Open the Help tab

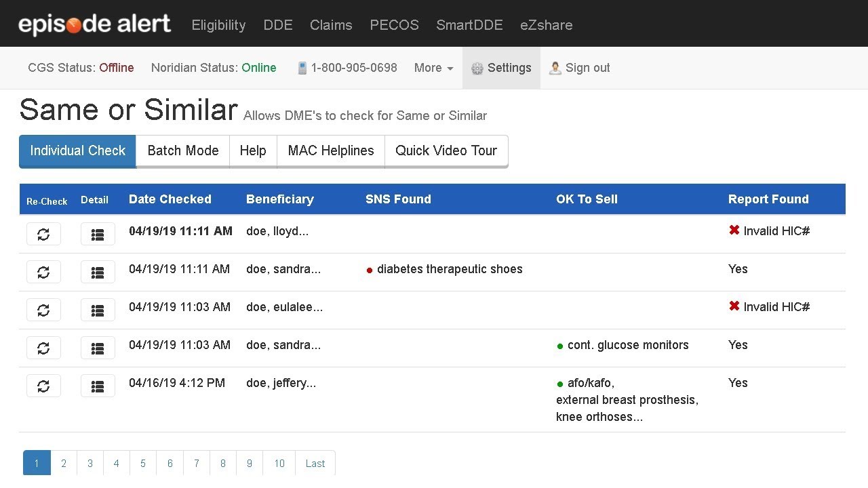pos(253,151)
